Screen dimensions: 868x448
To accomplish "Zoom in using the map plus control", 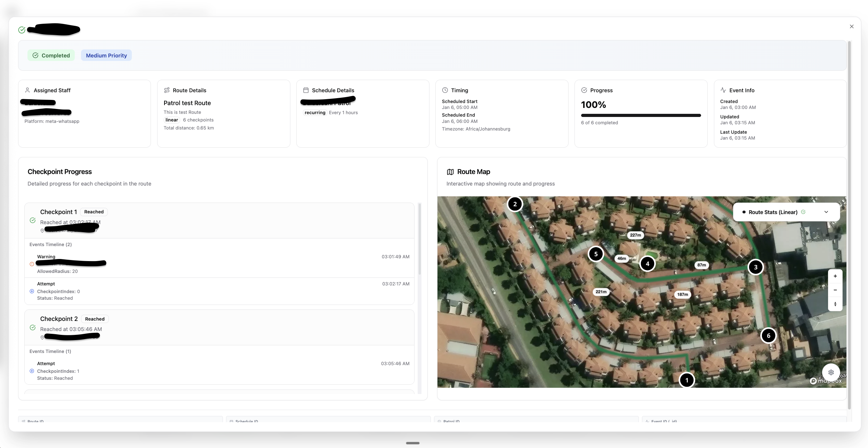I will [835, 276].
